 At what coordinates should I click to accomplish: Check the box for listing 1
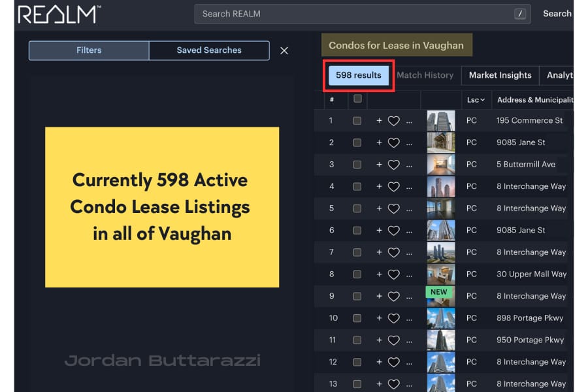click(357, 121)
